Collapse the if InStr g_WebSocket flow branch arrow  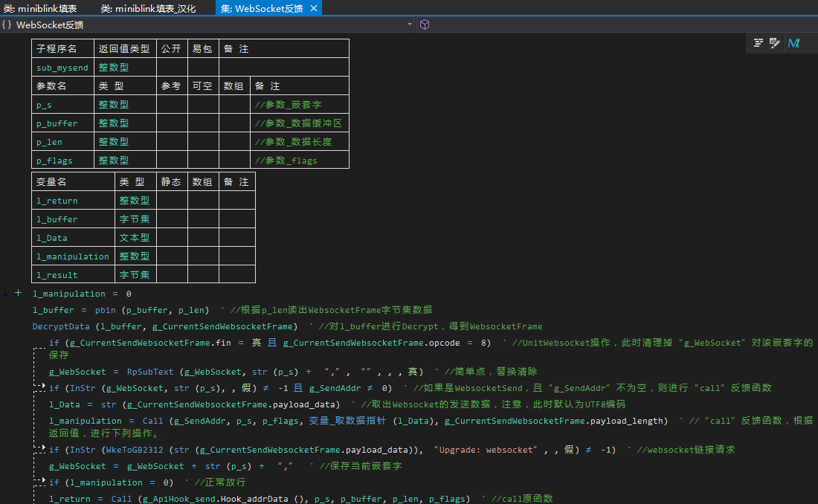click(x=42, y=387)
